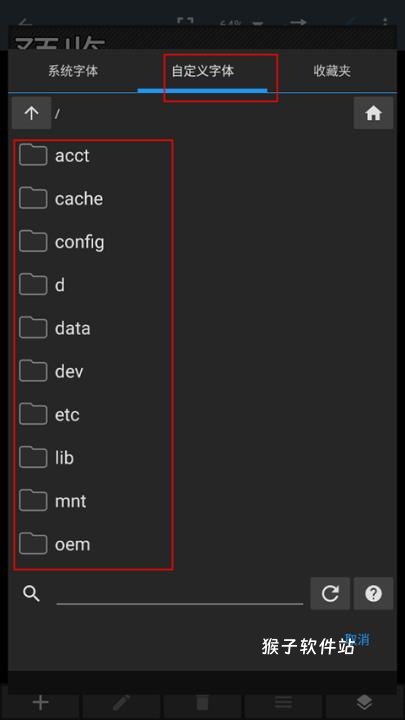
Task: Tap the search magnifier icon
Action: click(31, 594)
